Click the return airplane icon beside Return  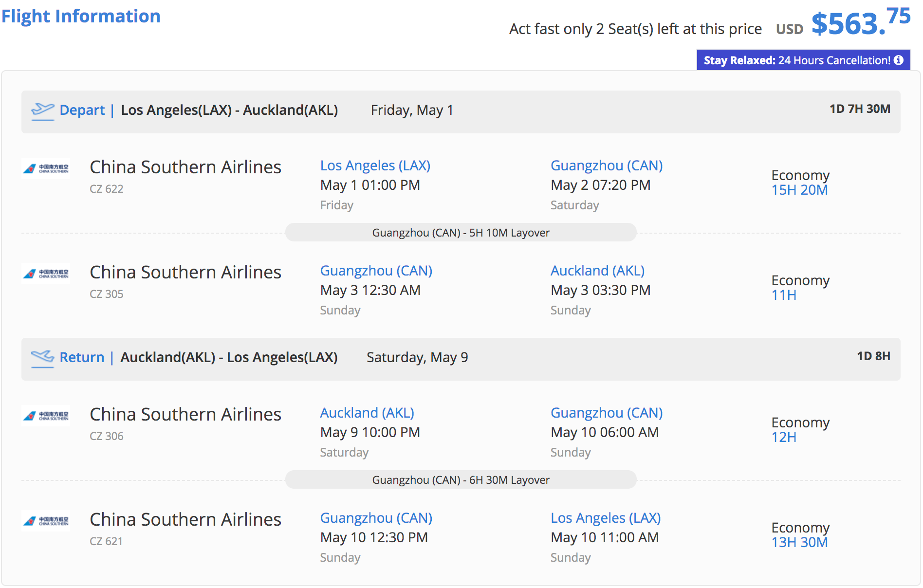tap(43, 358)
